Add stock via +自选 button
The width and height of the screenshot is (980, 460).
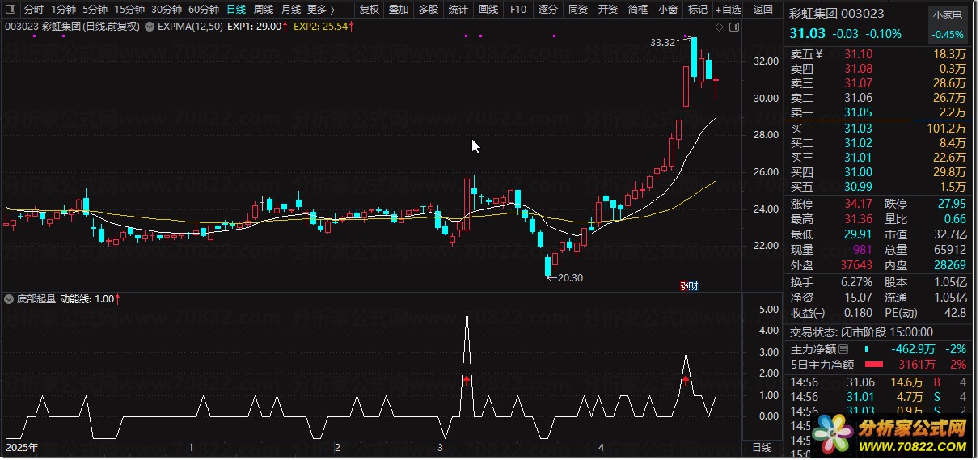(x=728, y=10)
